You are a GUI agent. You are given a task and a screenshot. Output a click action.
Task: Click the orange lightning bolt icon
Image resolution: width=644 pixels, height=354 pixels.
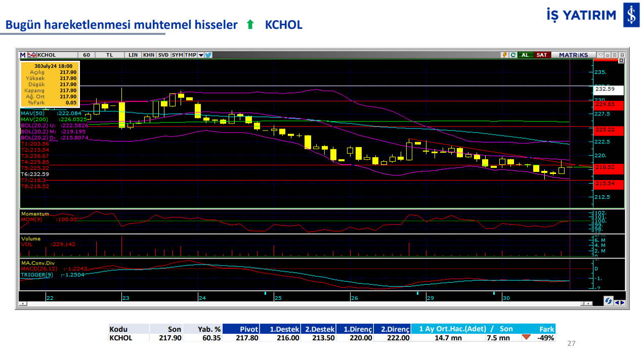504,55
